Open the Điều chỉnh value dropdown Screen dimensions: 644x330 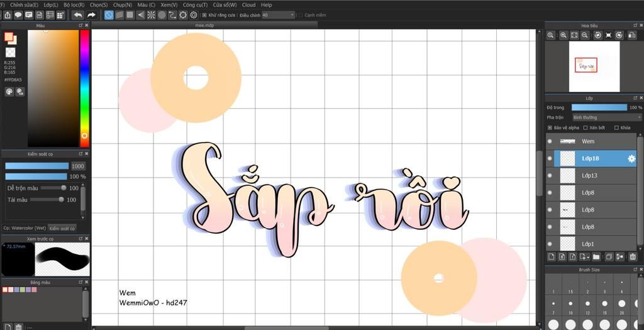(x=278, y=15)
